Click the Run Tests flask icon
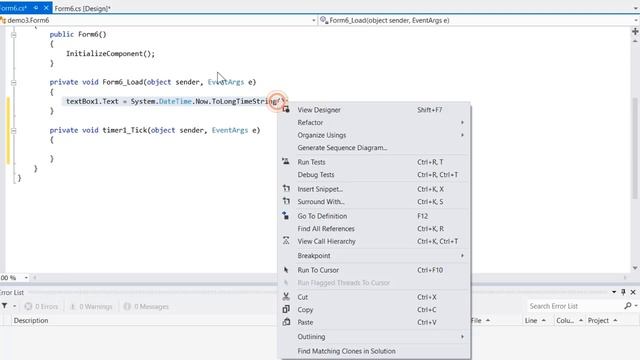Image resolution: width=640 pixels, height=360 pixels. [x=286, y=162]
